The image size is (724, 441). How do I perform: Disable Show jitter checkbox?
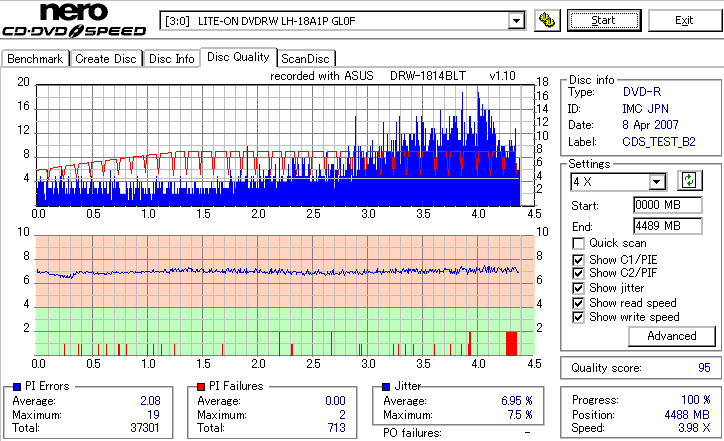[578, 288]
